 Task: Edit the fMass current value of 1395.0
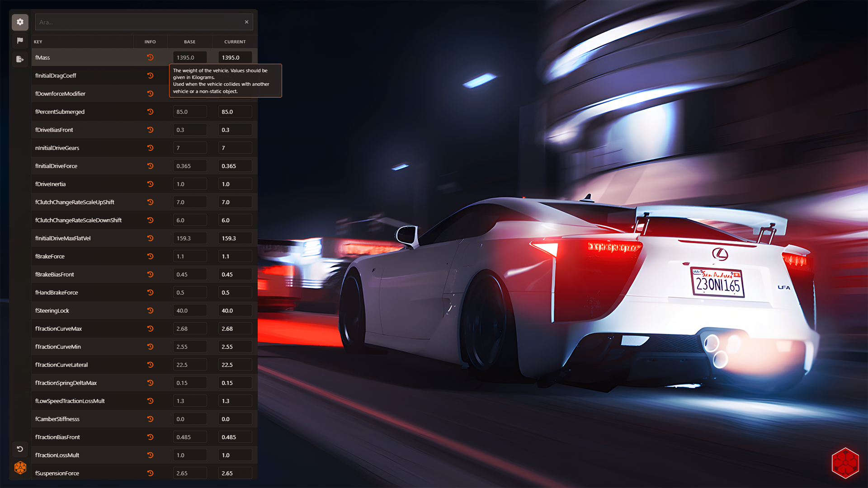[235, 57]
